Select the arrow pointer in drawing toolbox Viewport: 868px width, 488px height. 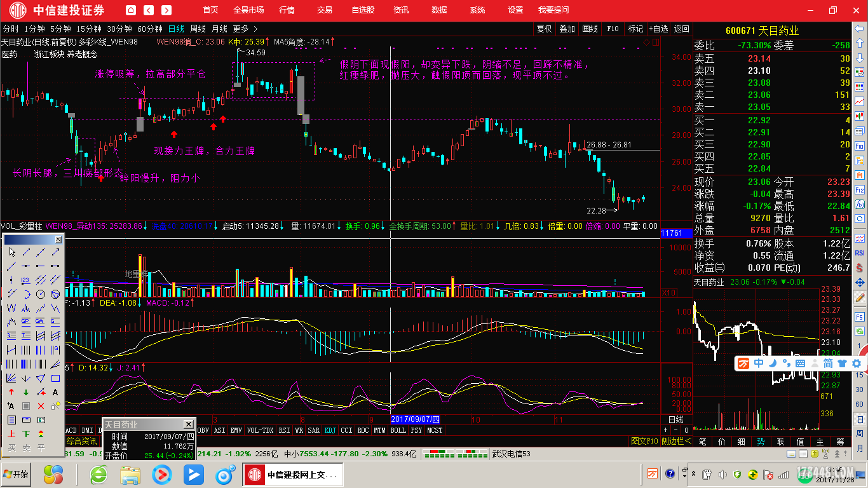pyautogui.click(x=12, y=252)
